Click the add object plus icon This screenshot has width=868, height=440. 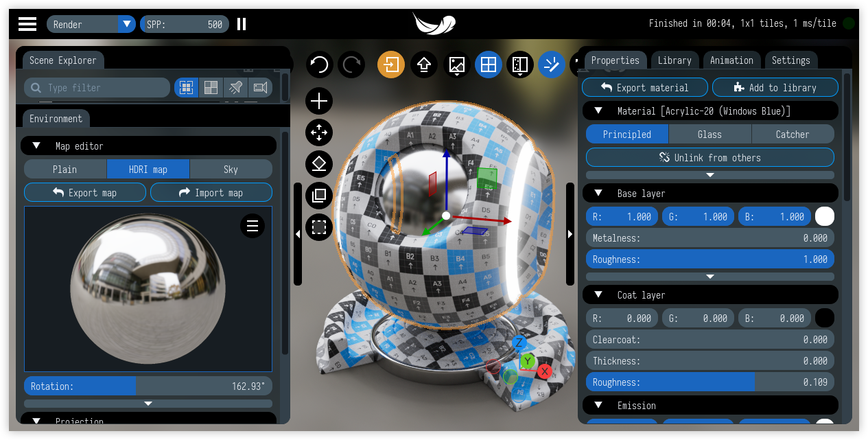[319, 102]
